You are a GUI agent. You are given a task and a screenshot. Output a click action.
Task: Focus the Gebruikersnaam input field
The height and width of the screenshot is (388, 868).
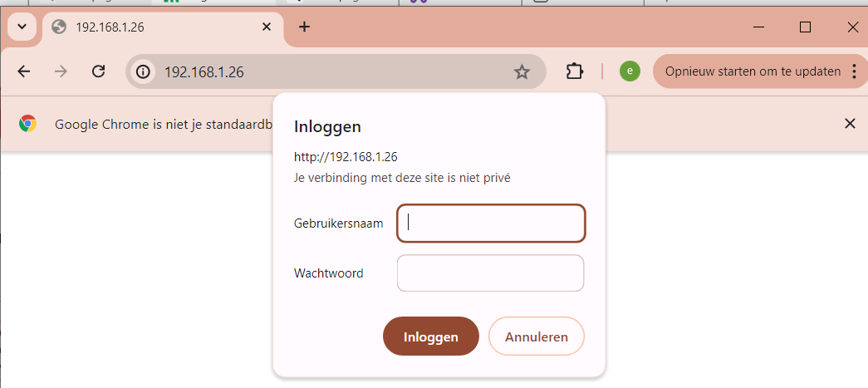[491, 223]
